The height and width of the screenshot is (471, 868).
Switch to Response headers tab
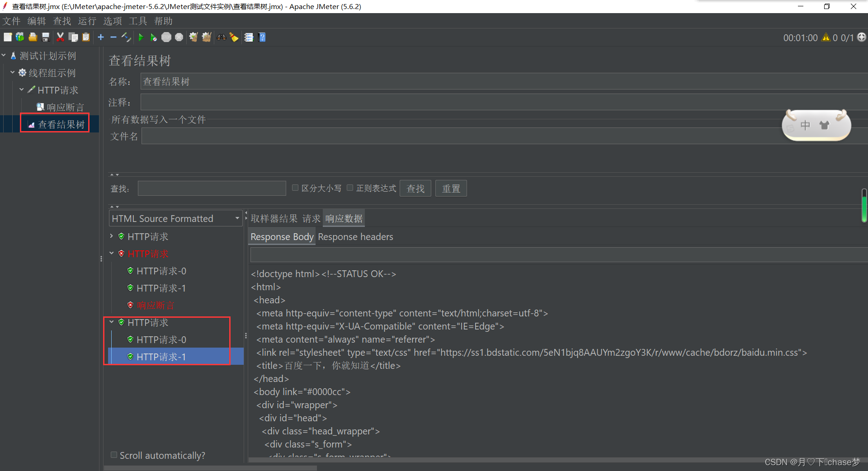(355, 237)
